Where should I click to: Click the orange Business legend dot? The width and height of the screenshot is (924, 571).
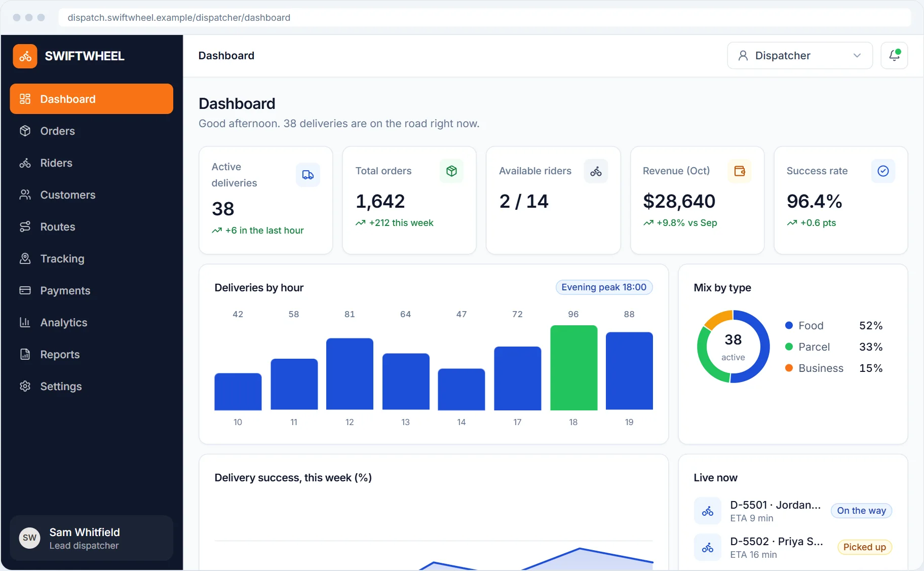coord(789,368)
